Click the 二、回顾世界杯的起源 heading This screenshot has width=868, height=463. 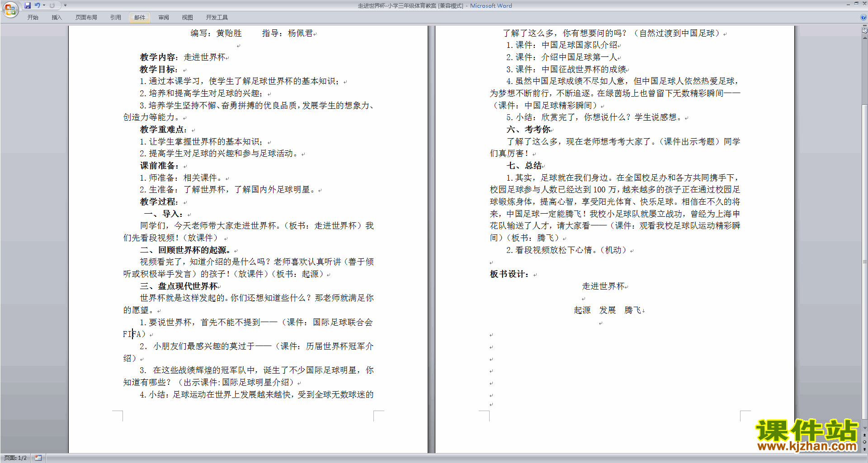(185, 250)
